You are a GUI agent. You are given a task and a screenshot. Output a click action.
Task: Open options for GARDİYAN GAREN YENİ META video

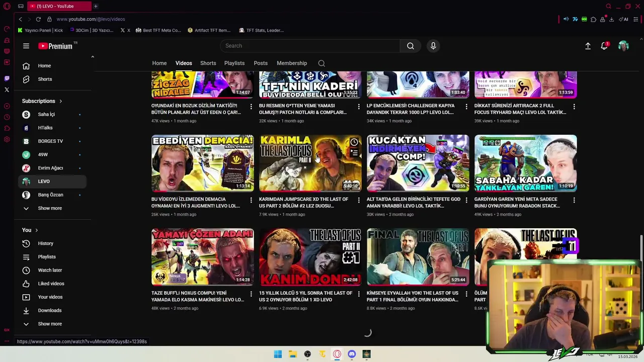(x=574, y=200)
